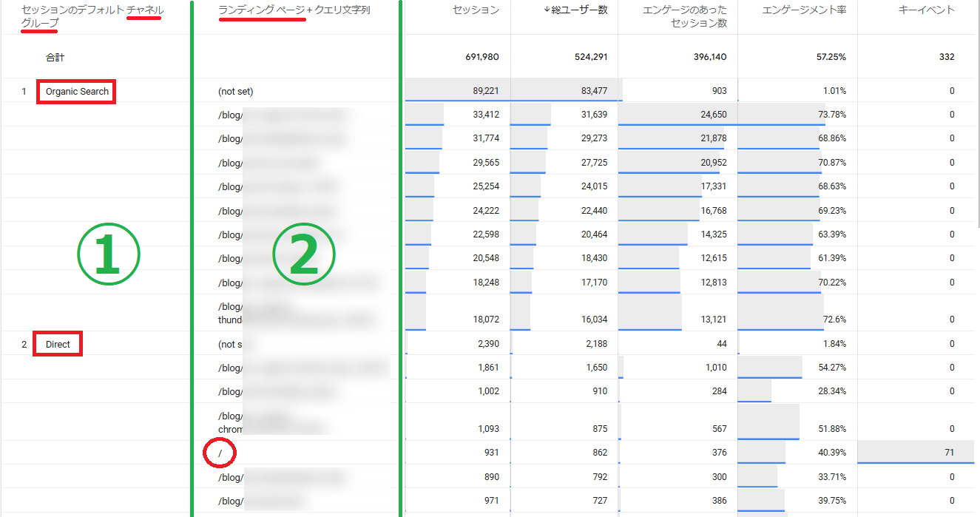Select the Direct channel row label

pyautogui.click(x=58, y=345)
